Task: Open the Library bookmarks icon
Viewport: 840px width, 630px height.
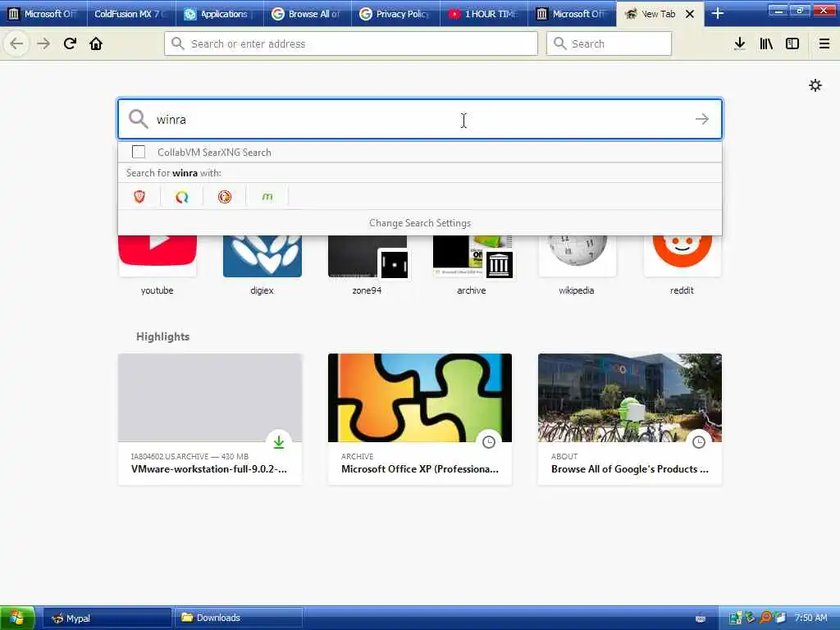Action: pyautogui.click(x=766, y=43)
